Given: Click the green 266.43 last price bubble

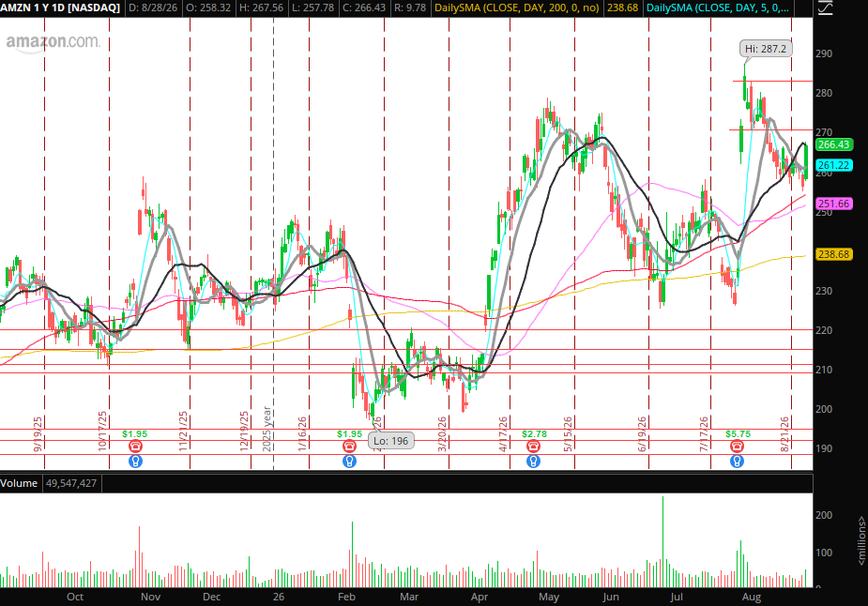Looking at the screenshot, I should (x=833, y=144).
